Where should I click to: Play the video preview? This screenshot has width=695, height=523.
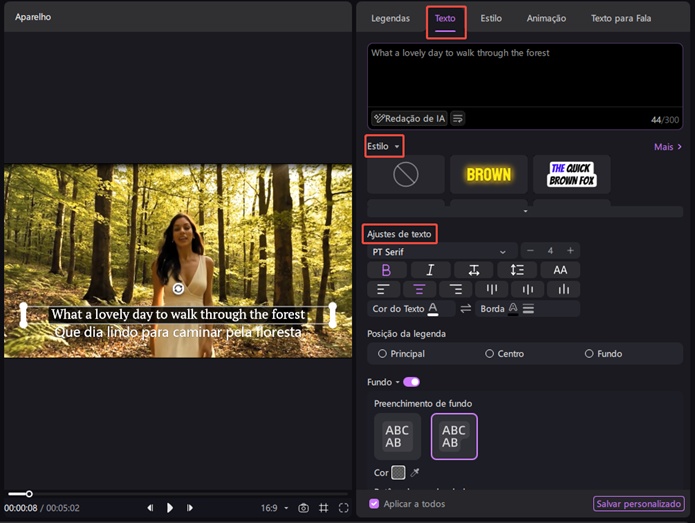coord(170,508)
